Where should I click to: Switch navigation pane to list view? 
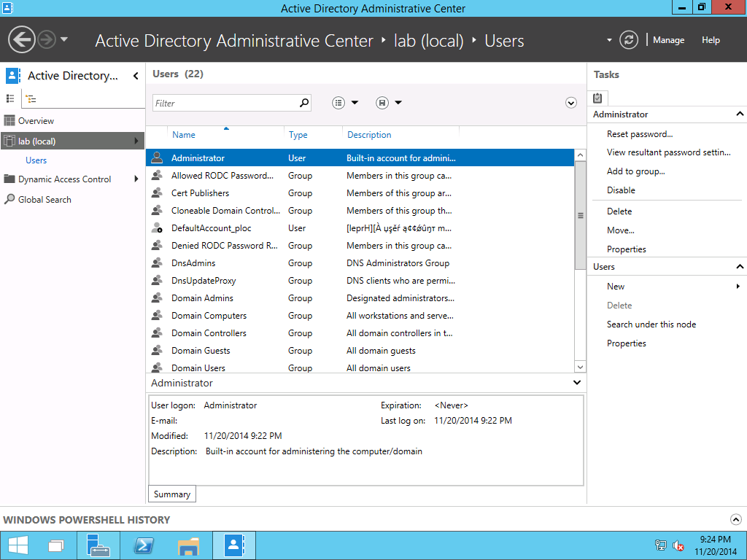pos(10,98)
